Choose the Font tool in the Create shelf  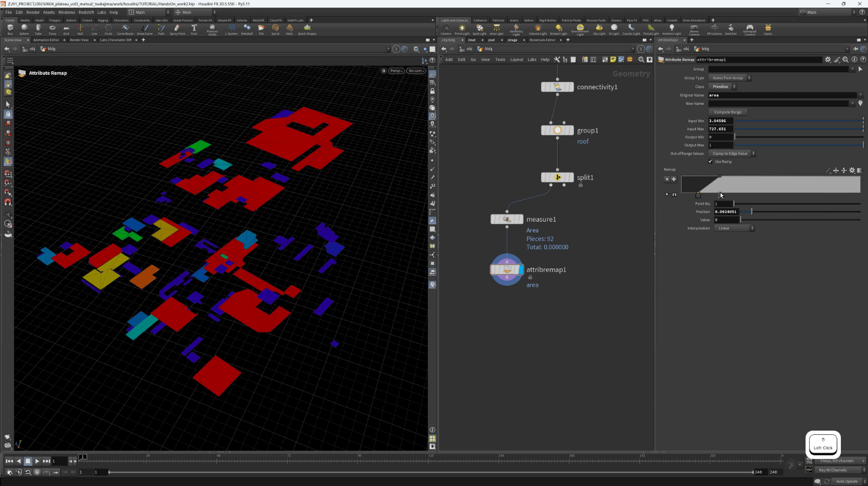click(x=194, y=29)
